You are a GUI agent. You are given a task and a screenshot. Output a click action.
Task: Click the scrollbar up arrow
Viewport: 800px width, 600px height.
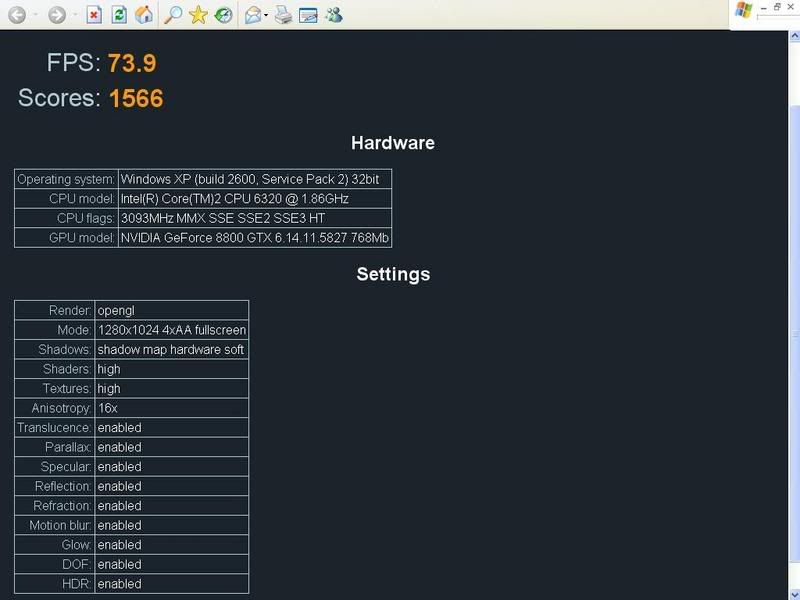794,36
